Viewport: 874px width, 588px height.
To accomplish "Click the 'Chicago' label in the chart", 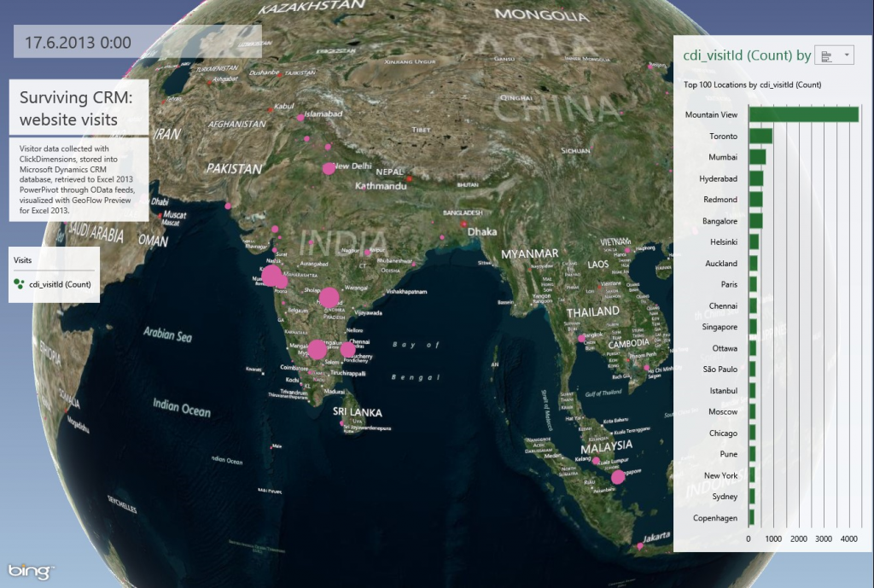I will coord(724,433).
